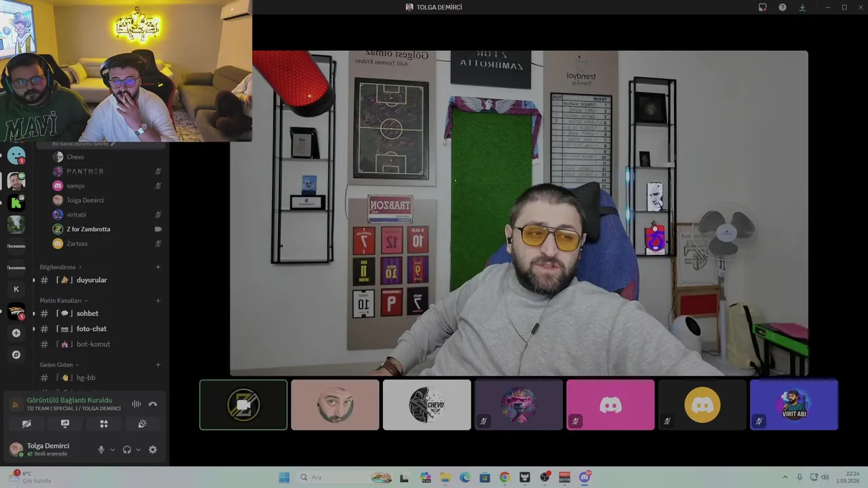The width and height of the screenshot is (868, 488).
Task: Open Discover servers compass icon
Action: coord(16,354)
